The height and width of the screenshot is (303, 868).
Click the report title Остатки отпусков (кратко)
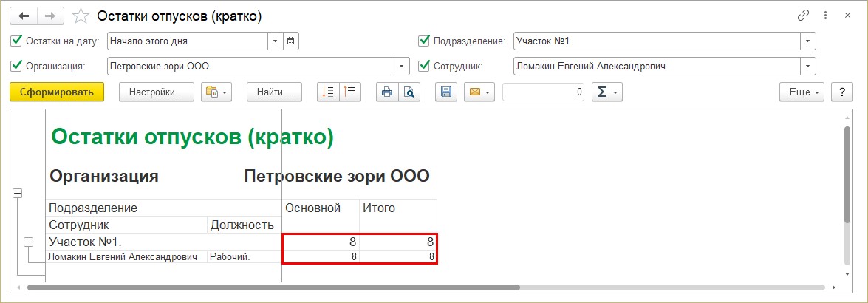(x=193, y=137)
